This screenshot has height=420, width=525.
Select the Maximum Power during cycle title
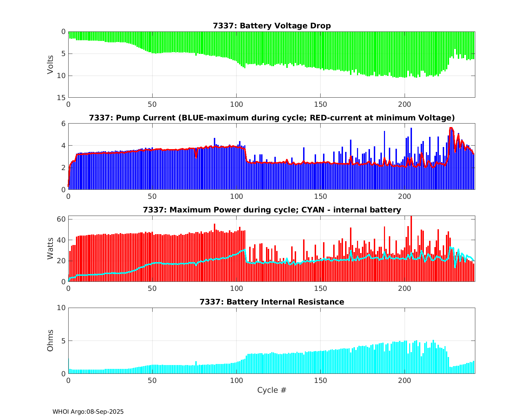272,210
